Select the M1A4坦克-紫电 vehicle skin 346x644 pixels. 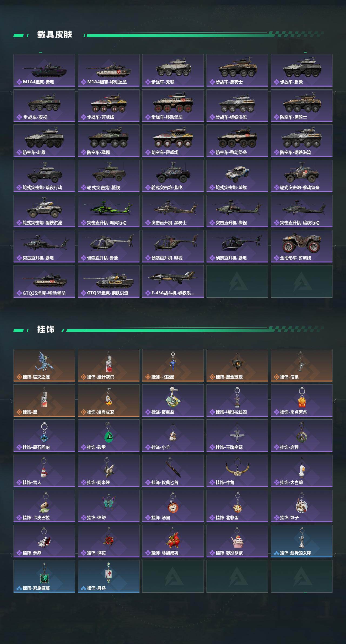[44, 70]
